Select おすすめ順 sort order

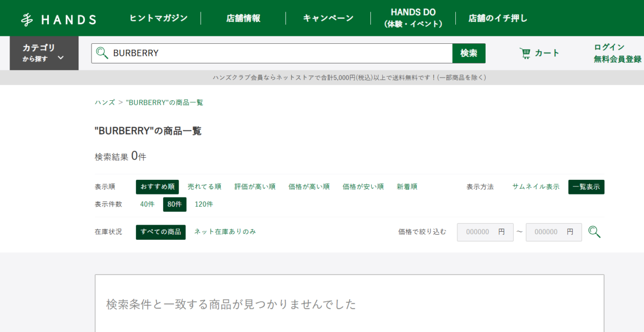(x=157, y=187)
